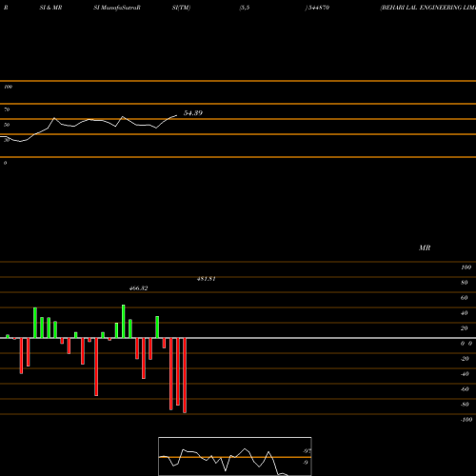This screenshot has width=476, height=476.
Task: Click the 100 axis label in MR panel
Action: pos(466,268)
